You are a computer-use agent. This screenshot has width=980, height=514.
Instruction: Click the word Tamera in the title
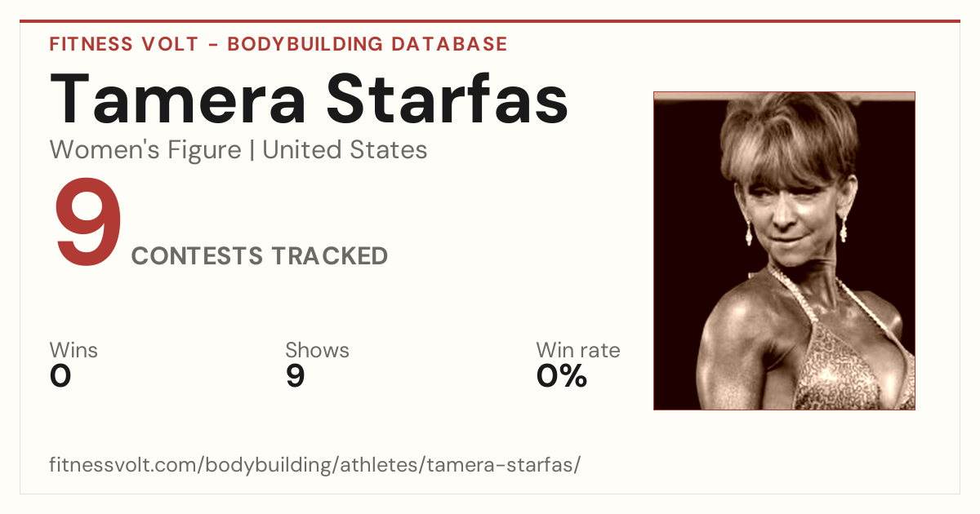point(178,99)
